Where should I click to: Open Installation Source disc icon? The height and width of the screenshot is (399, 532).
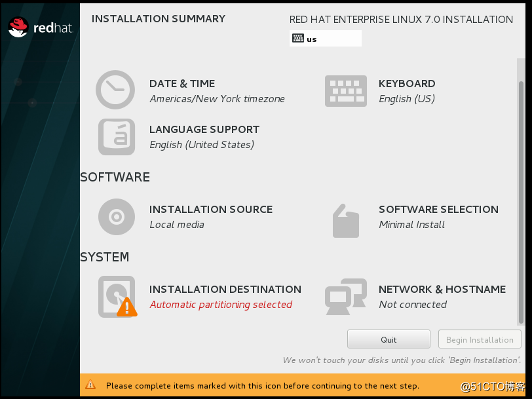[x=117, y=217]
